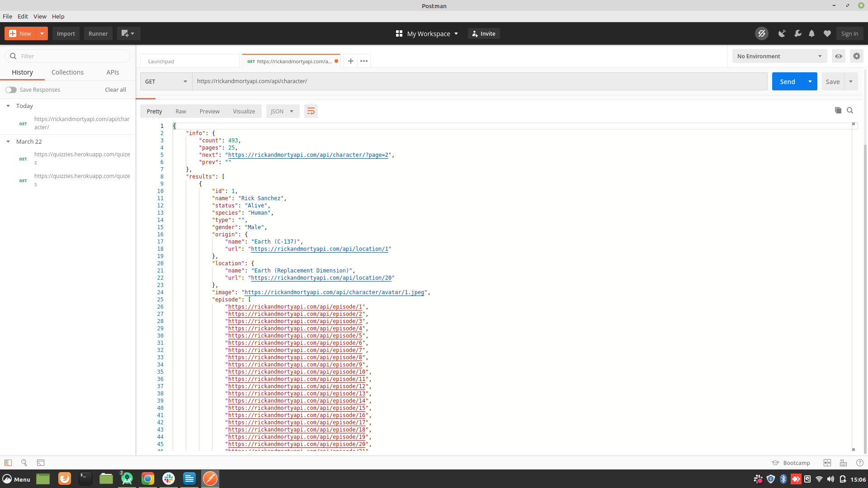This screenshot has height=488, width=868.
Task: Click the new window icon button
Action: tap(129, 33)
